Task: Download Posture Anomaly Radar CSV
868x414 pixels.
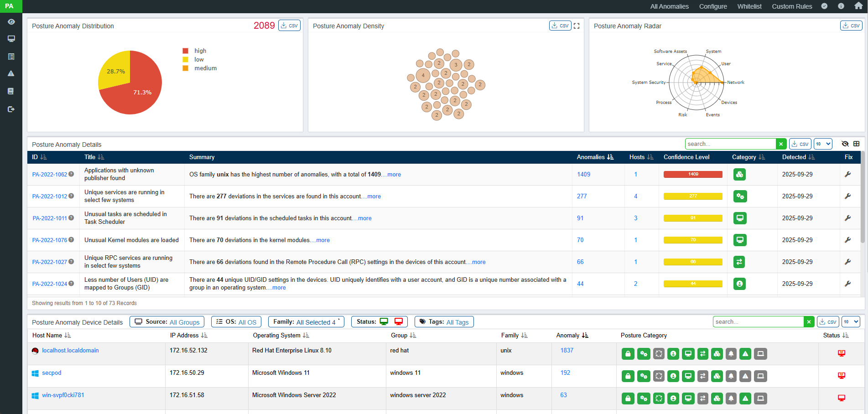Action: (851, 26)
